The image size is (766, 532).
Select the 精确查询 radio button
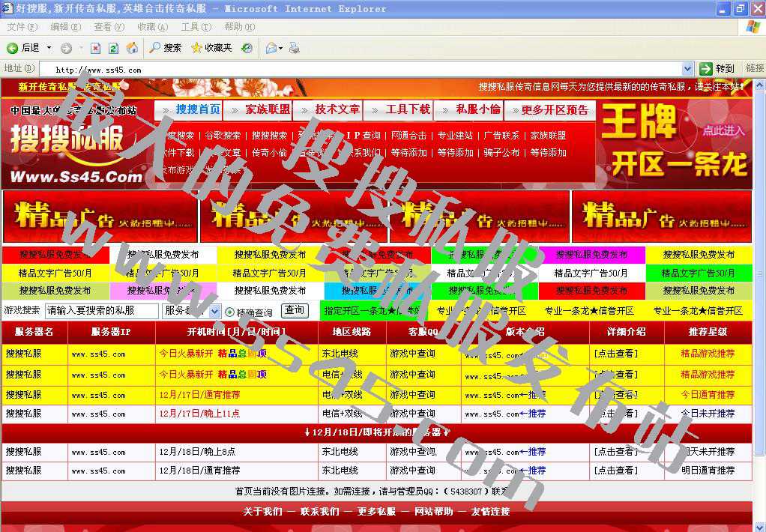(x=231, y=310)
